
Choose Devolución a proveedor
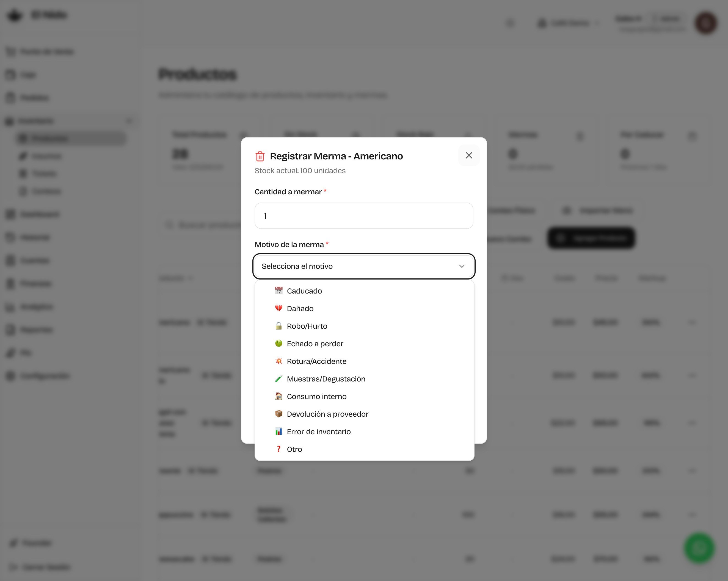(364, 414)
